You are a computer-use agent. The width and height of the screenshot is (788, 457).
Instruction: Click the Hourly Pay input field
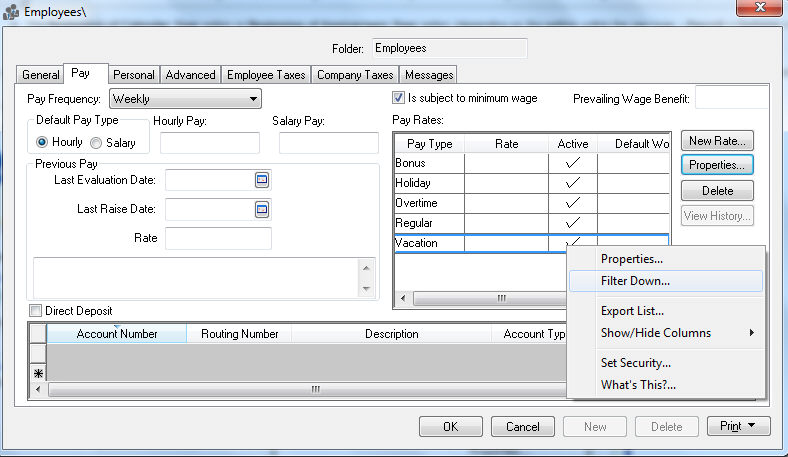pos(209,143)
